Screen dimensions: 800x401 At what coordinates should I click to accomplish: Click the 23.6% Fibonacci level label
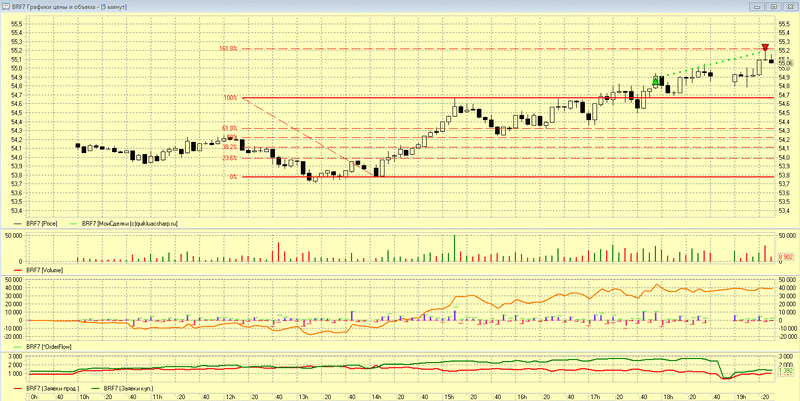point(230,158)
